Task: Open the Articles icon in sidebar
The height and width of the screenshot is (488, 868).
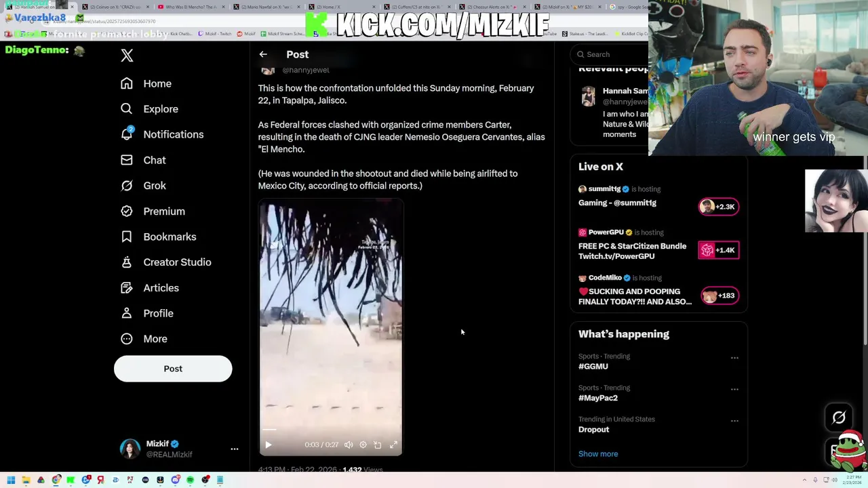Action: [127, 287]
